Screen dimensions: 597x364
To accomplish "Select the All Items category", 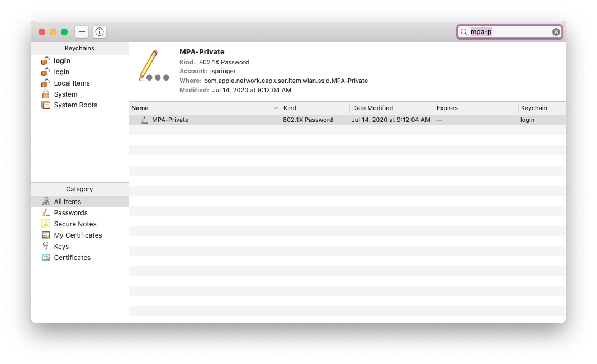I will coord(68,201).
